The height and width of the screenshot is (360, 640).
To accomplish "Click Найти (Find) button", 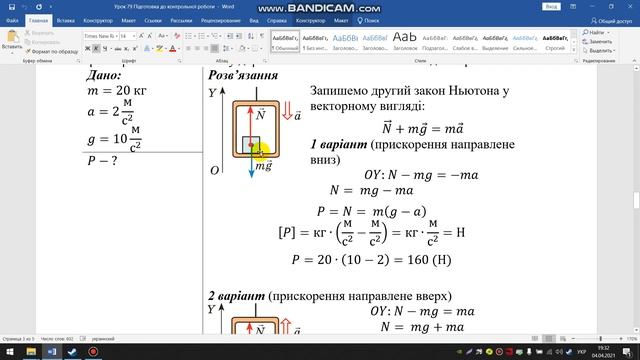I will point(596,32).
